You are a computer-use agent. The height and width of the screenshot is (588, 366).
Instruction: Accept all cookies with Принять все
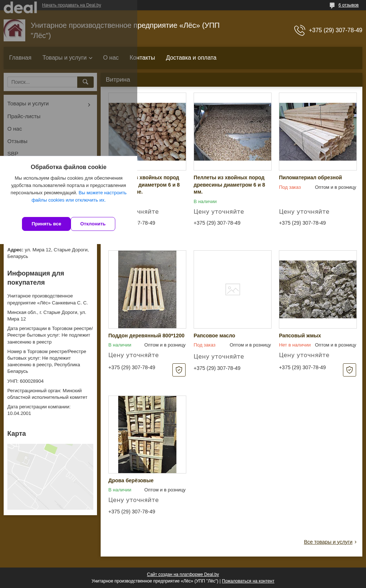coord(46,224)
